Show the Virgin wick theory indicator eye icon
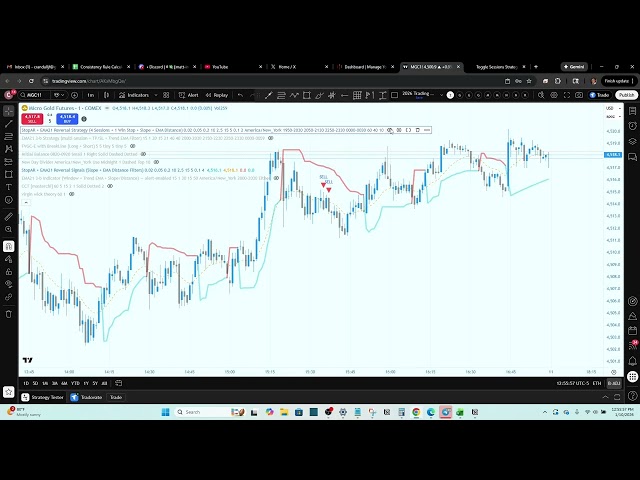The width and height of the screenshot is (640, 480). coord(71,194)
